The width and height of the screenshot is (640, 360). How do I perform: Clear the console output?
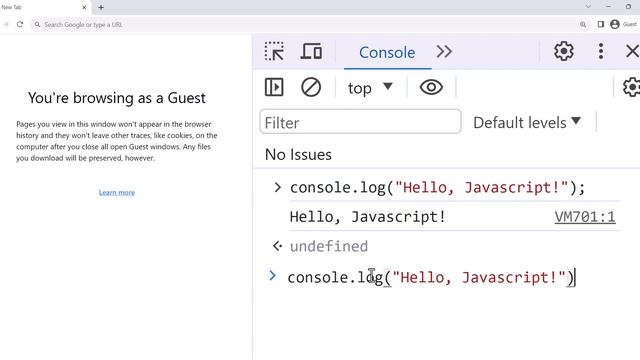311,87
